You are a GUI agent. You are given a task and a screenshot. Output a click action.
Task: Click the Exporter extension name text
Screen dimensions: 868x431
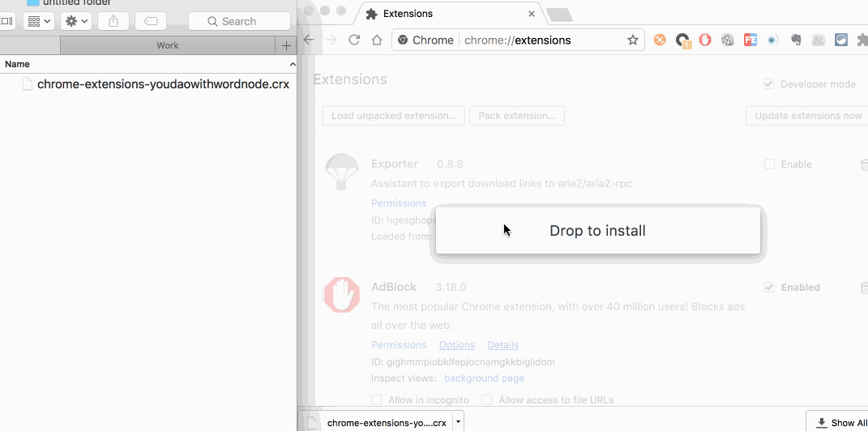tap(394, 164)
